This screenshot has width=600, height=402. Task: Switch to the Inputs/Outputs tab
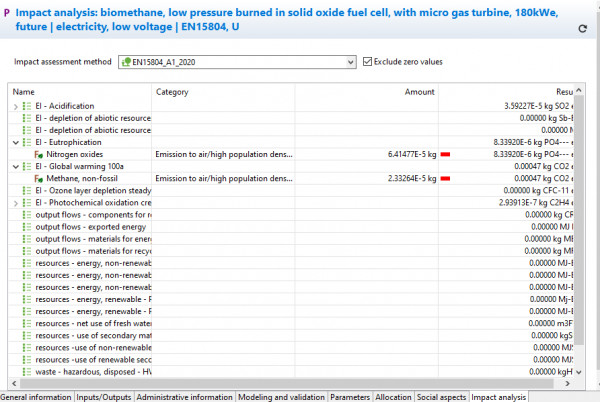(104, 397)
